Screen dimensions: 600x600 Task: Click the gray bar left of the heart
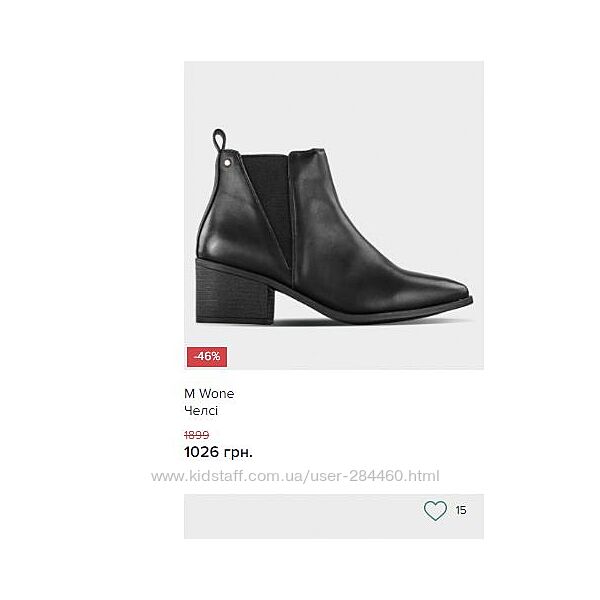tap(302, 516)
